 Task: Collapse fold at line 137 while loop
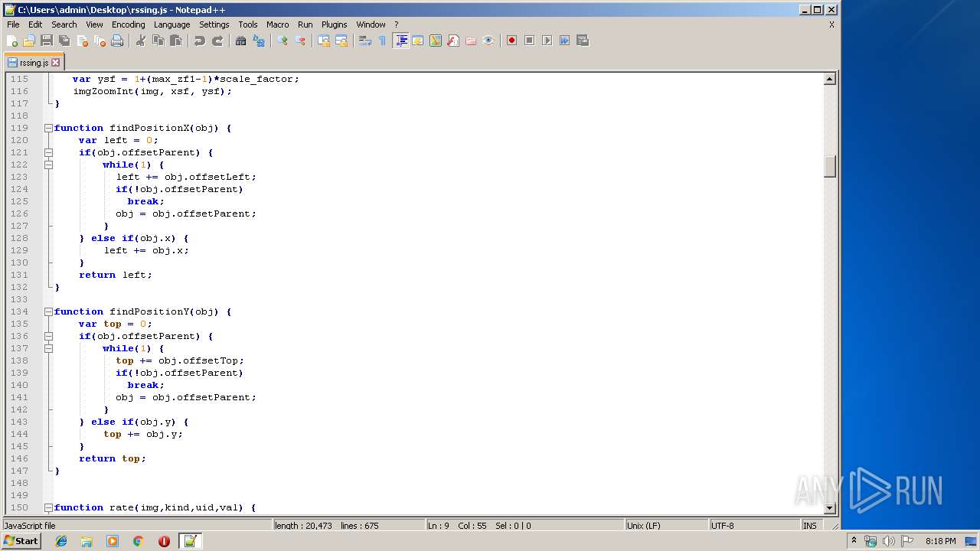(x=48, y=348)
